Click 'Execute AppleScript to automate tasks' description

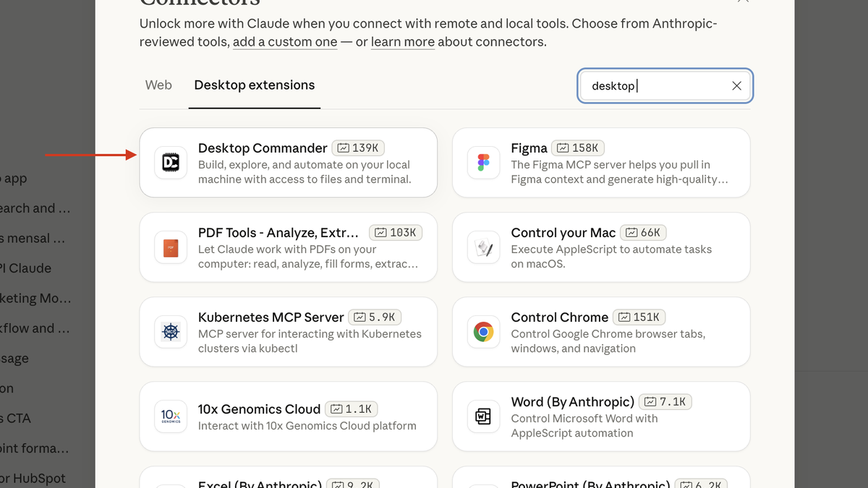point(611,257)
